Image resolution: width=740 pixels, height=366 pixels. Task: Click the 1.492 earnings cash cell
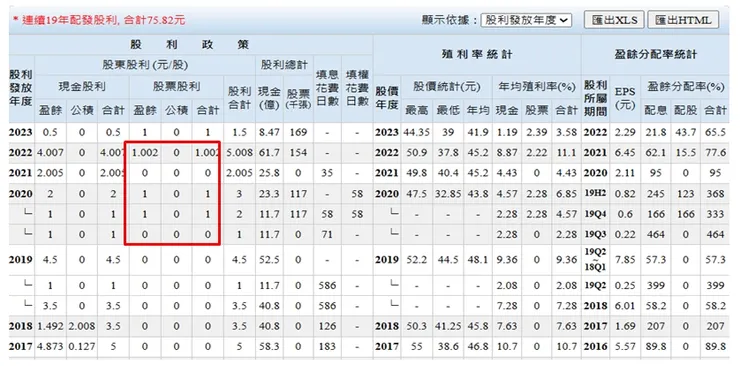point(50,326)
